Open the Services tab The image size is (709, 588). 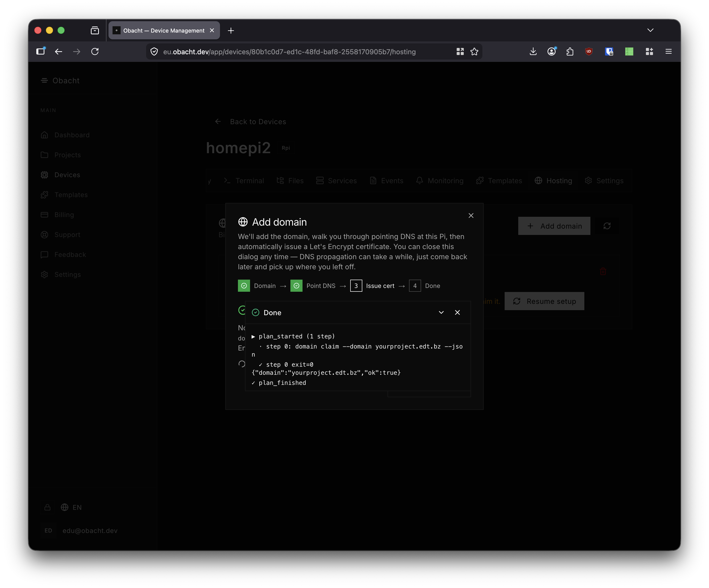pos(336,181)
